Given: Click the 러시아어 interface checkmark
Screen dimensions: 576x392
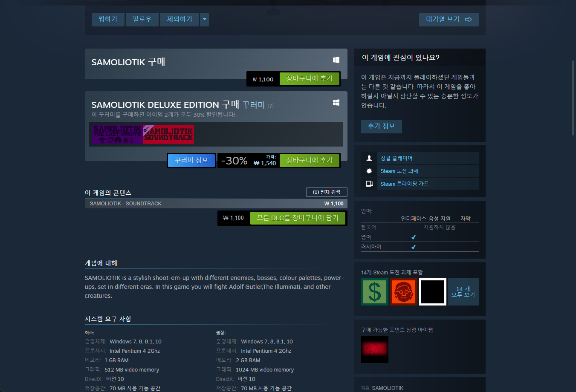Looking at the screenshot, I should (414, 247).
